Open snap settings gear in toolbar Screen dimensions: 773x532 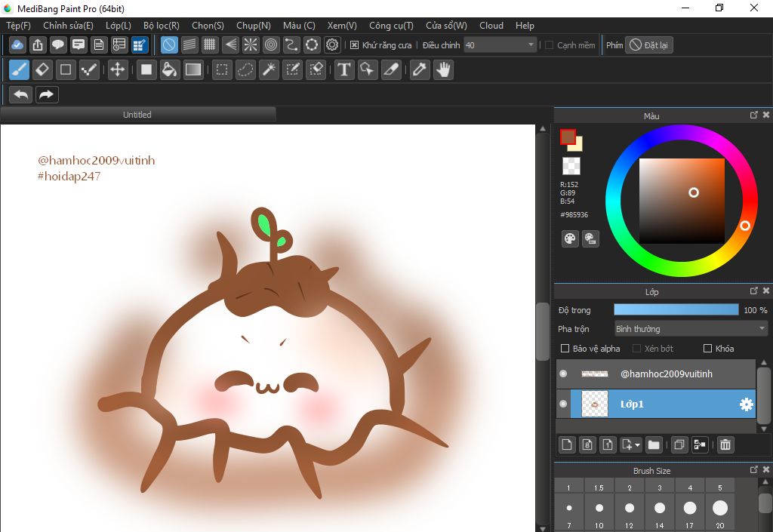tap(332, 45)
